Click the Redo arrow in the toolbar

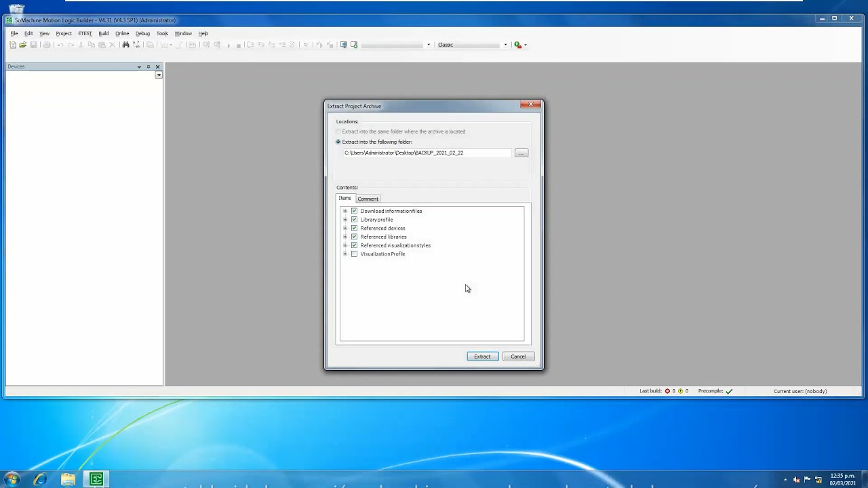click(71, 45)
